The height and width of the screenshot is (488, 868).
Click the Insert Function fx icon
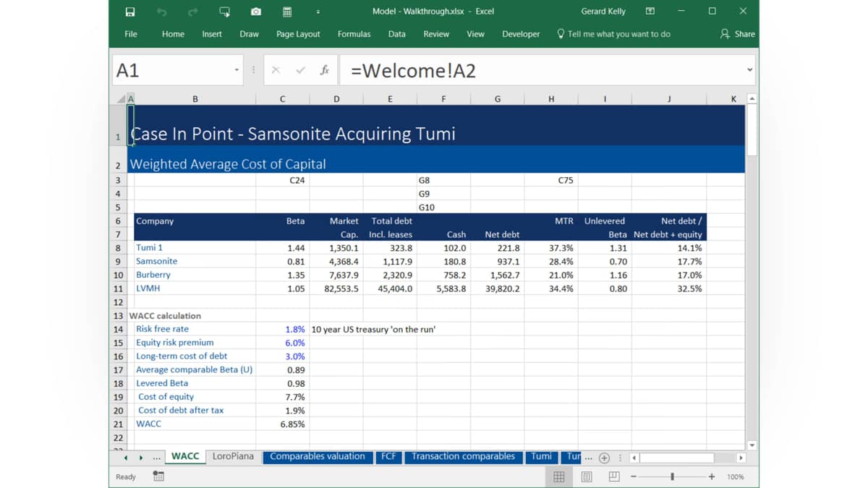tap(325, 70)
